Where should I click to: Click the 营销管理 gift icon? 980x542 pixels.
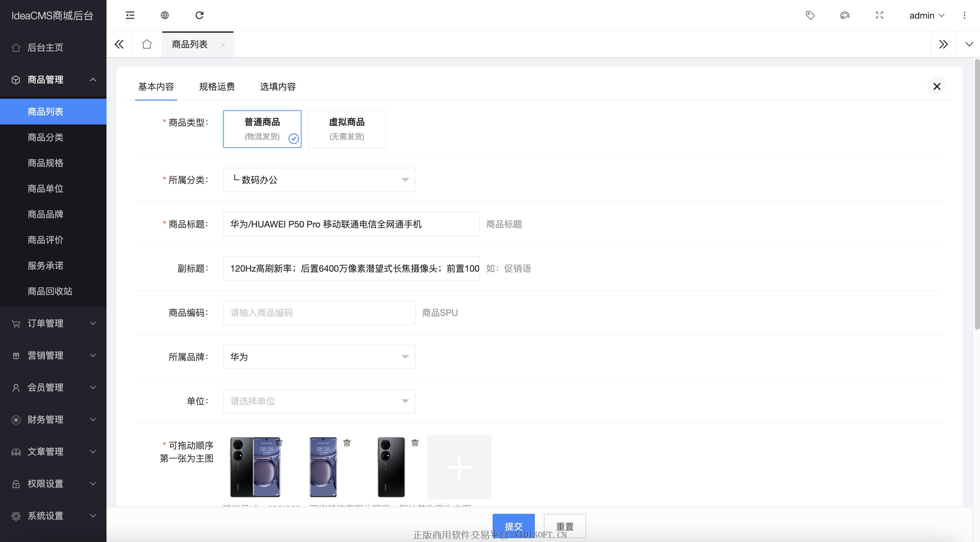pyautogui.click(x=16, y=355)
